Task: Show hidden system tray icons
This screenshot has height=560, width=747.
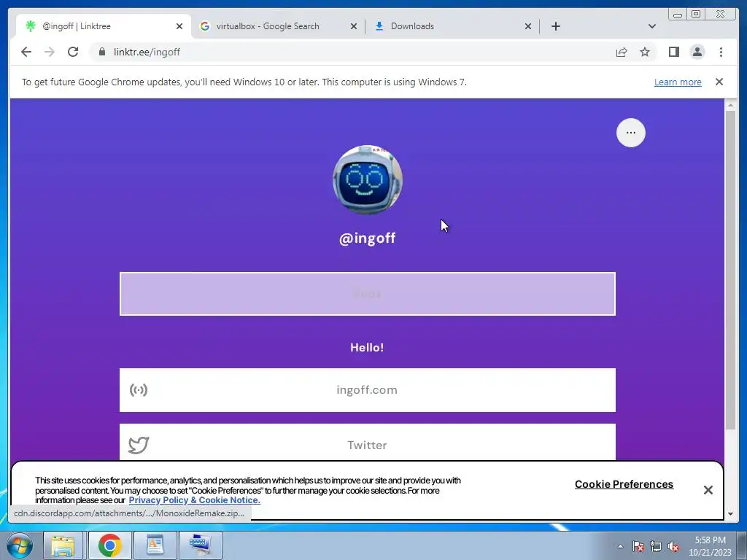Action: pyautogui.click(x=620, y=546)
